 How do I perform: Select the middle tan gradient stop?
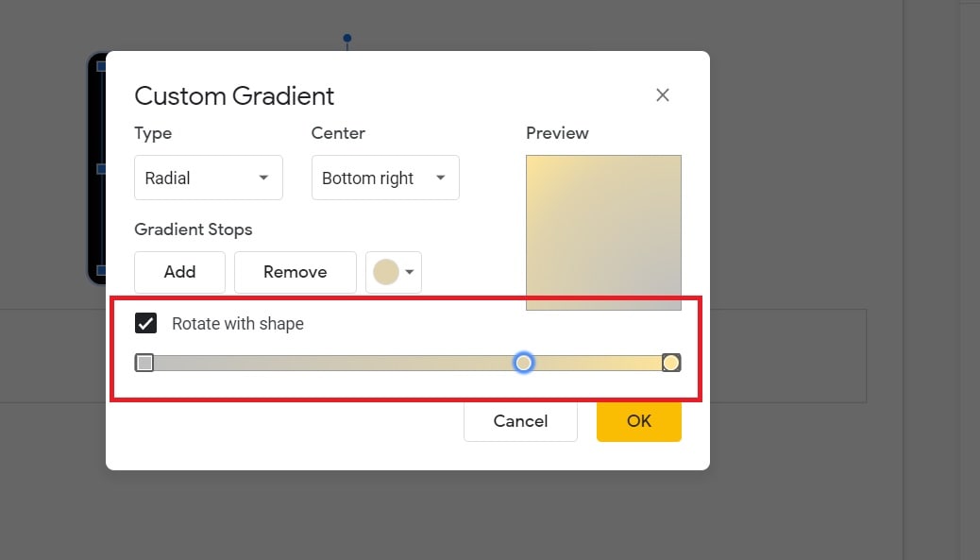pos(524,363)
